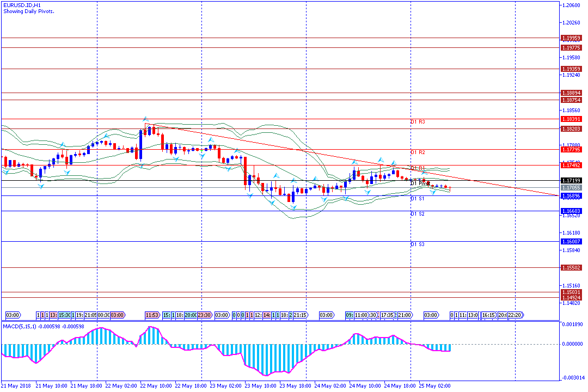Click the 1.15502 price level label
The width and height of the screenshot is (588, 392).
571,267
